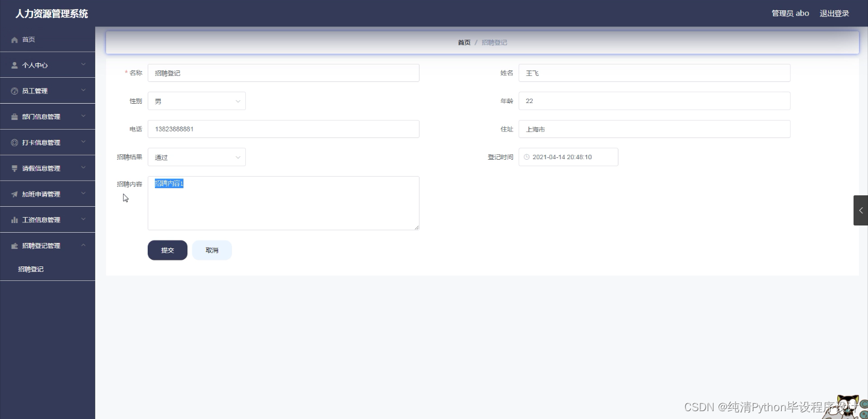Click the 登记时间 date-time field
Screen dimensions: 868x419
(568, 157)
